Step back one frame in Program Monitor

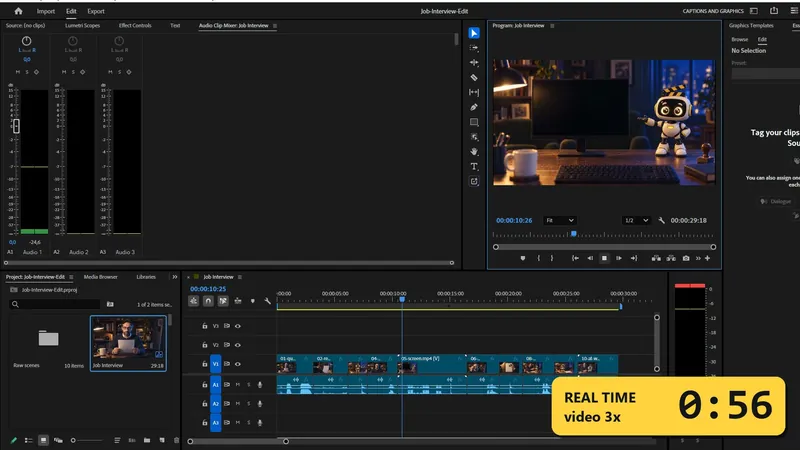(x=590, y=258)
